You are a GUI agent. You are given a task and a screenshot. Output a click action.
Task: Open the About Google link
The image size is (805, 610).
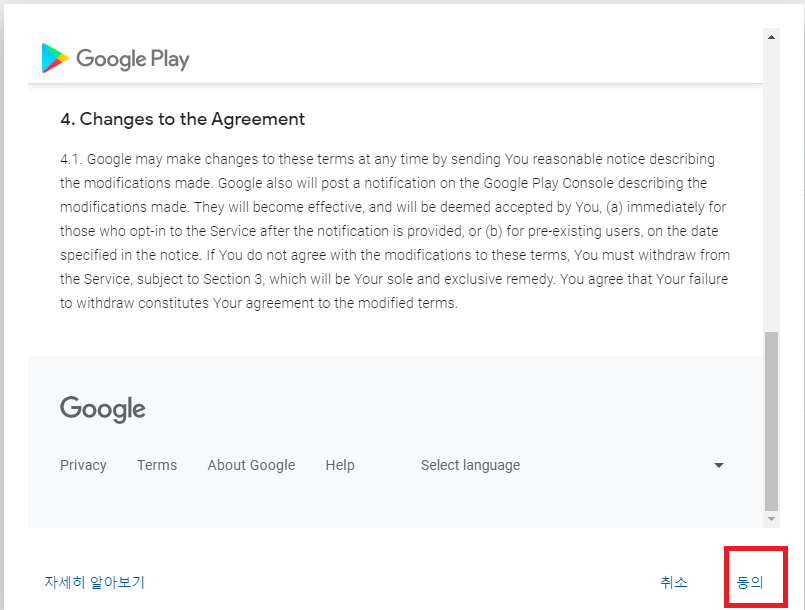point(251,465)
